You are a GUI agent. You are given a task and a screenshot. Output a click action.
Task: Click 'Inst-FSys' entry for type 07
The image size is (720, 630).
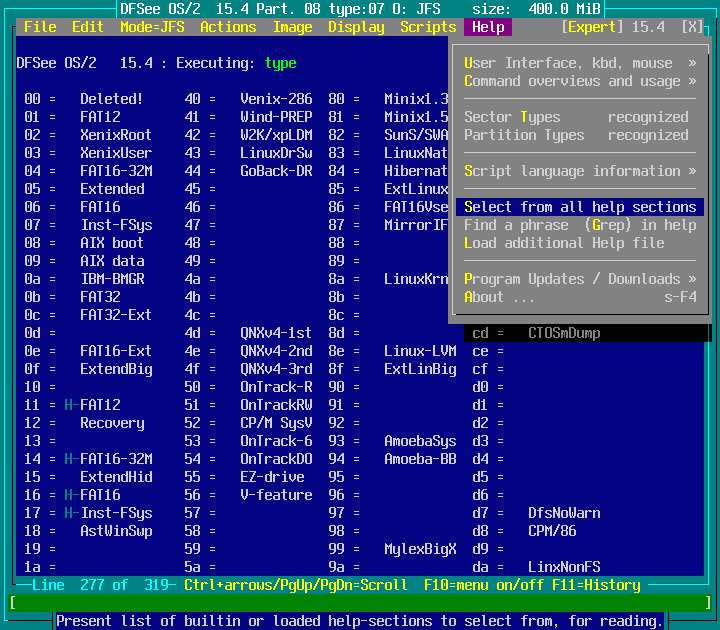point(116,225)
